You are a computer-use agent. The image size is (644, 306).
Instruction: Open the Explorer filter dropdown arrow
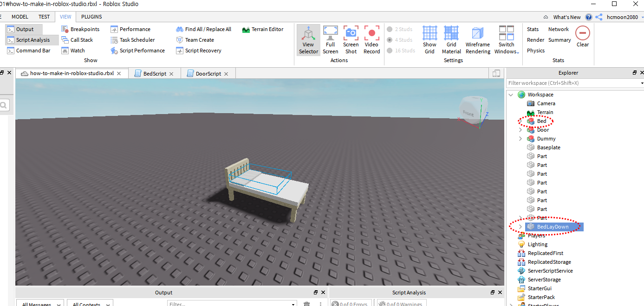coord(642,83)
